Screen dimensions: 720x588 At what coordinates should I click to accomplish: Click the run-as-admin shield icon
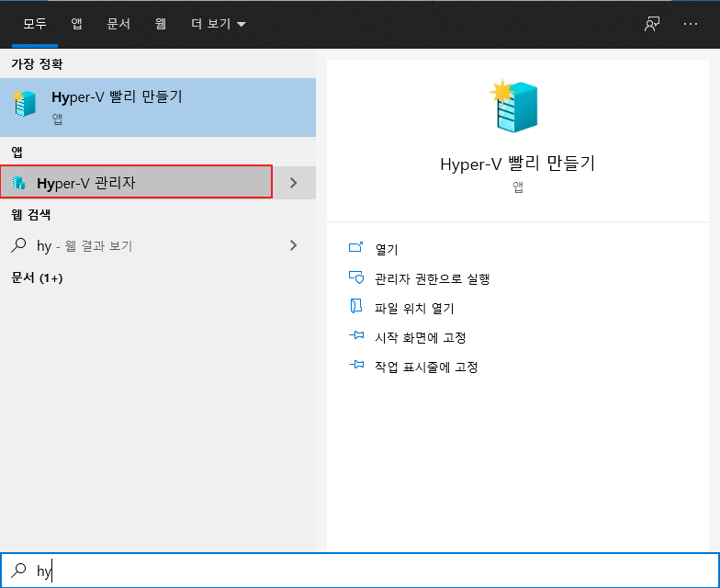click(356, 277)
